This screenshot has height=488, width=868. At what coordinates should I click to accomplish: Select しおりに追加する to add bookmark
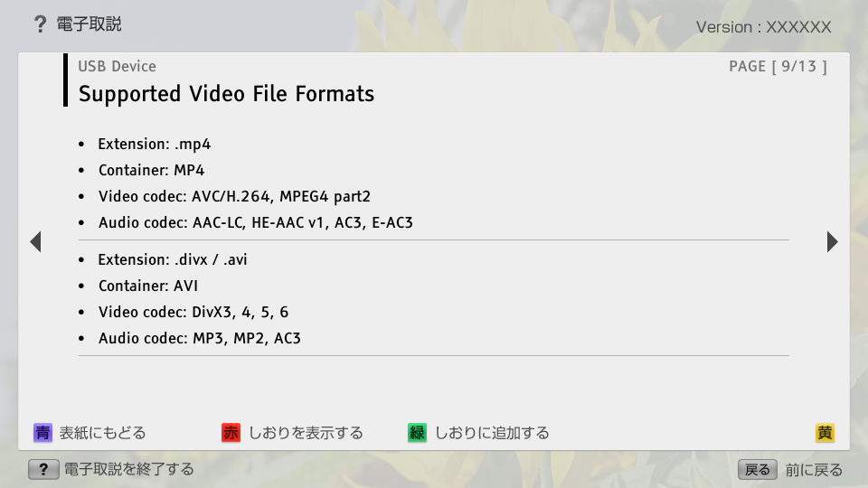492,433
